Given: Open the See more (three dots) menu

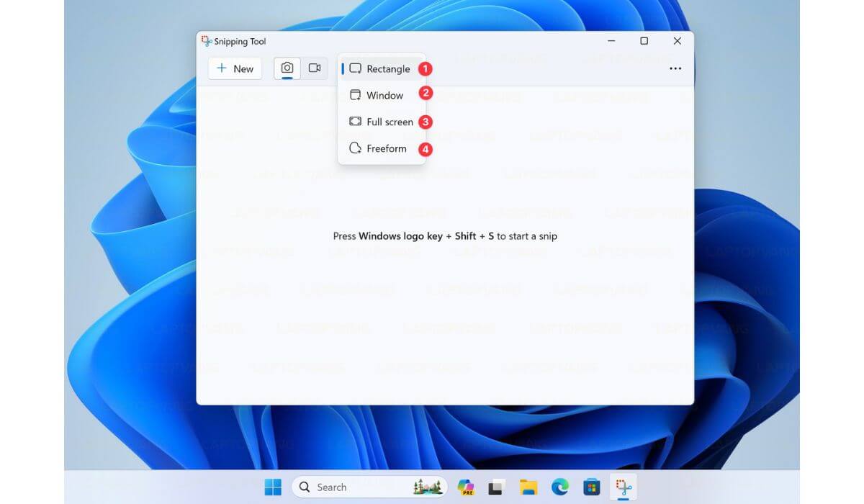Looking at the screenshot, I should pos(675,68).
